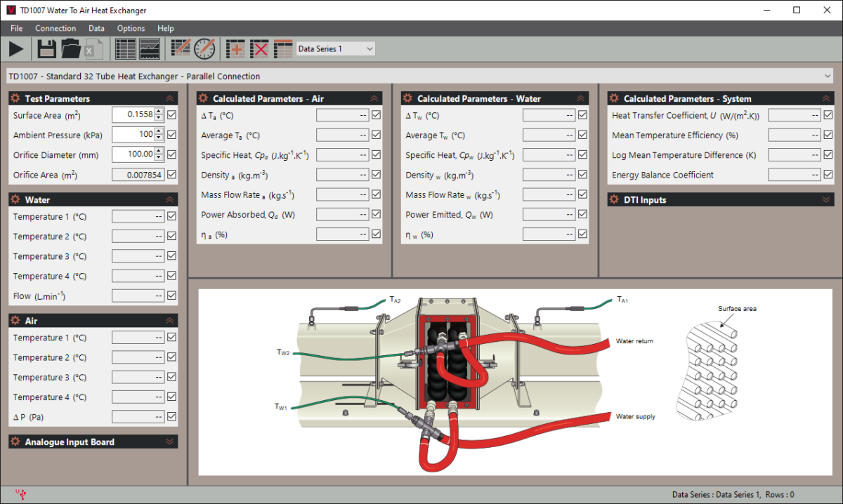This screenshot has width=843, height=504.
Task: Click the Orifice Diameter input field
Action: coord(133,154)
